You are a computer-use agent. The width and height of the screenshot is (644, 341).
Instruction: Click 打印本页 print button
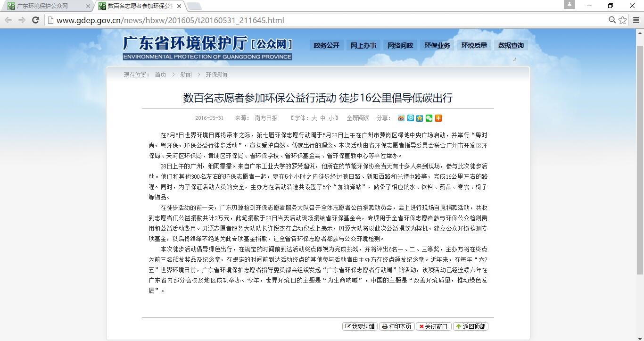(396, 326)
